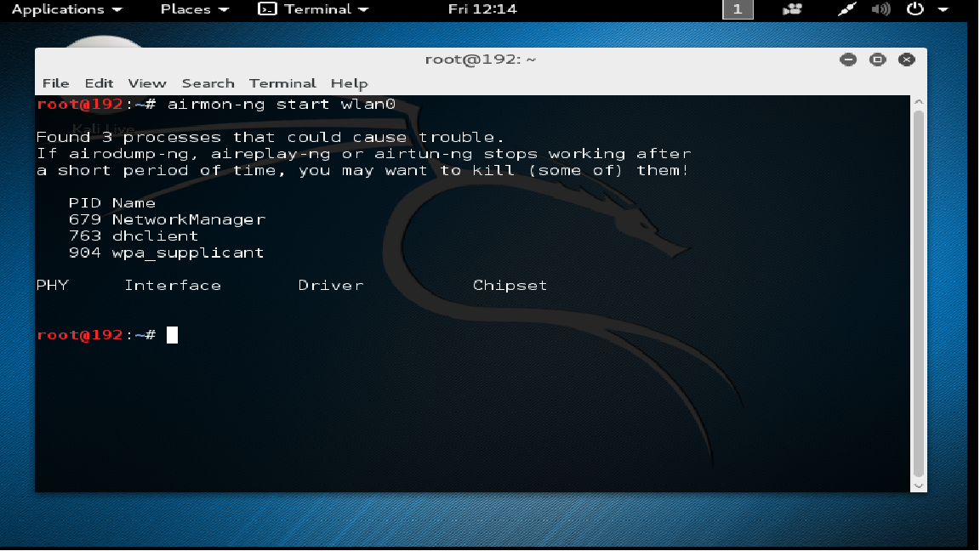980x551 pixels.
Task: Click the terminal cursor at the bottom prompt
Action: [172, 335]
